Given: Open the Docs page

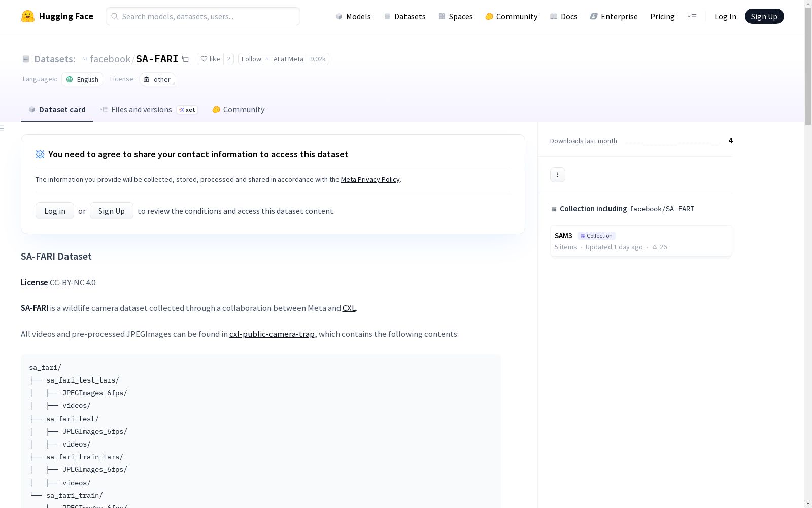Looking at the screenshot, I should coord(564,16).
